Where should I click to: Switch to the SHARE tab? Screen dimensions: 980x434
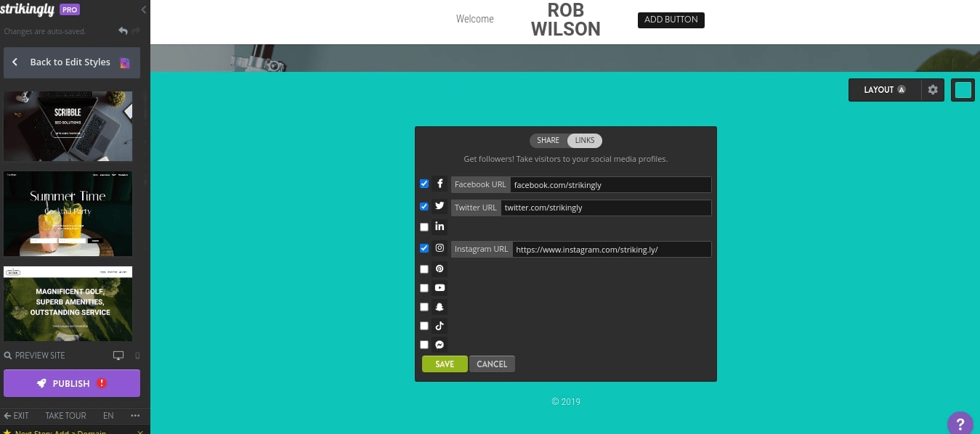pos(548,140)
